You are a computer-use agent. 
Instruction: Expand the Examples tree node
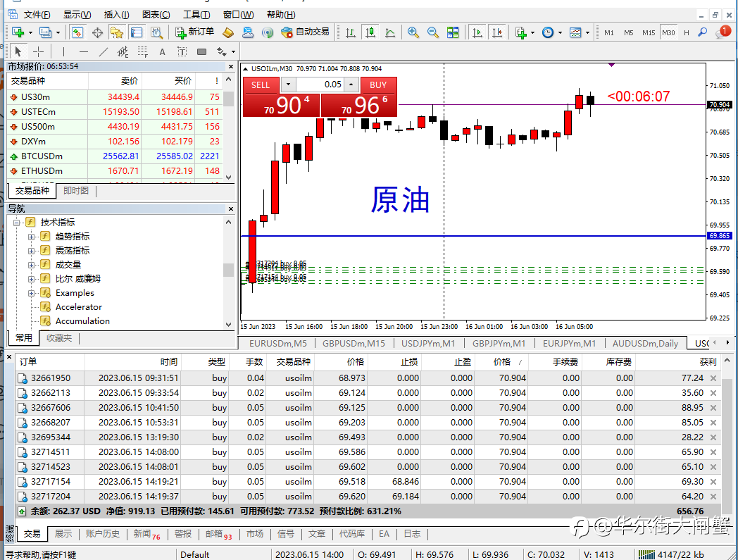click(31, 293)
